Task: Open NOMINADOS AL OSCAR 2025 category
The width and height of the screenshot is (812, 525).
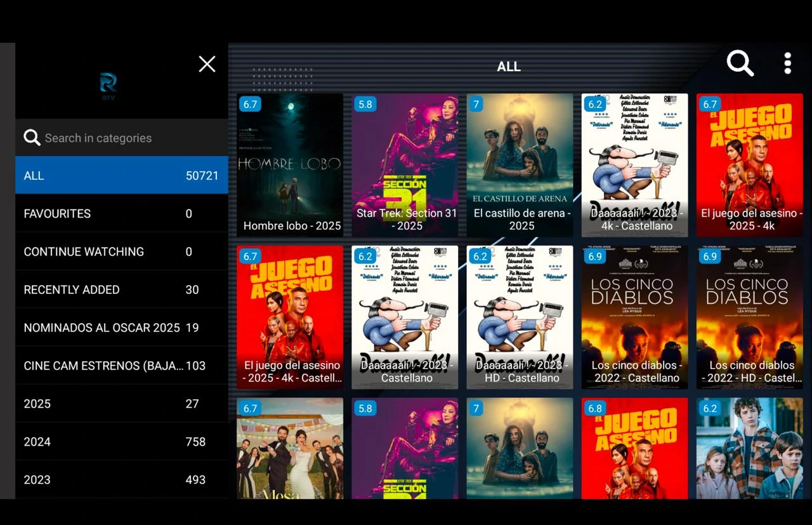Action: (122, 328)
